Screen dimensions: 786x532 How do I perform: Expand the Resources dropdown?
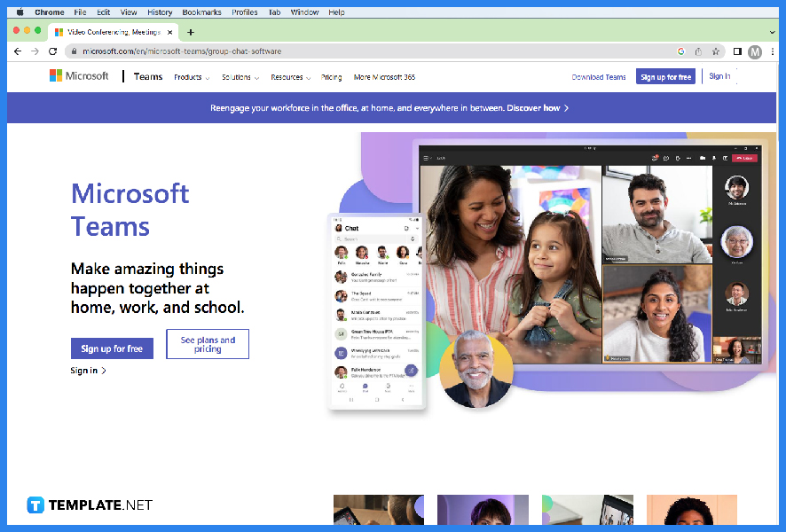(290, 77)
